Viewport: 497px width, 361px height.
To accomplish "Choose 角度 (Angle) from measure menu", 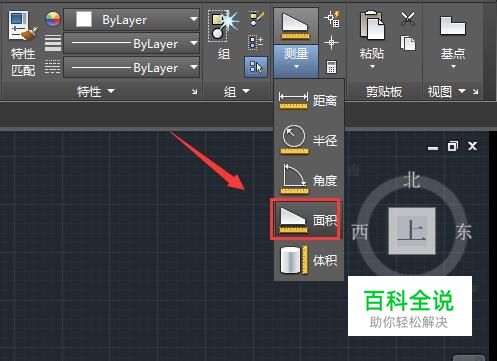I will click(308, 180).
